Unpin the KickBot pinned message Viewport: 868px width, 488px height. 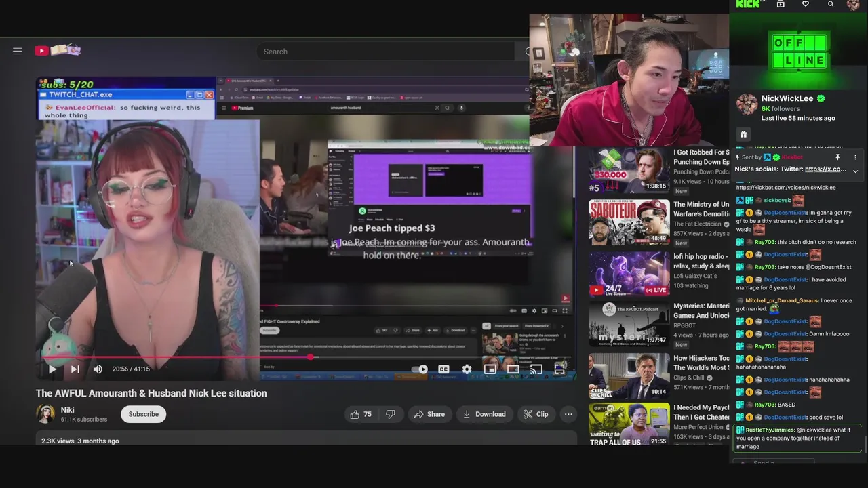tap(837, 157)
